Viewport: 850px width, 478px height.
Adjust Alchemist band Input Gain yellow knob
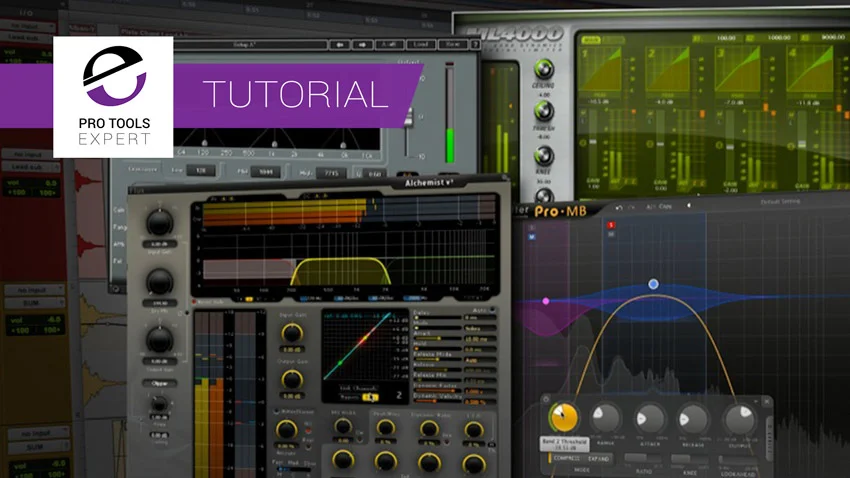point(292,333)
